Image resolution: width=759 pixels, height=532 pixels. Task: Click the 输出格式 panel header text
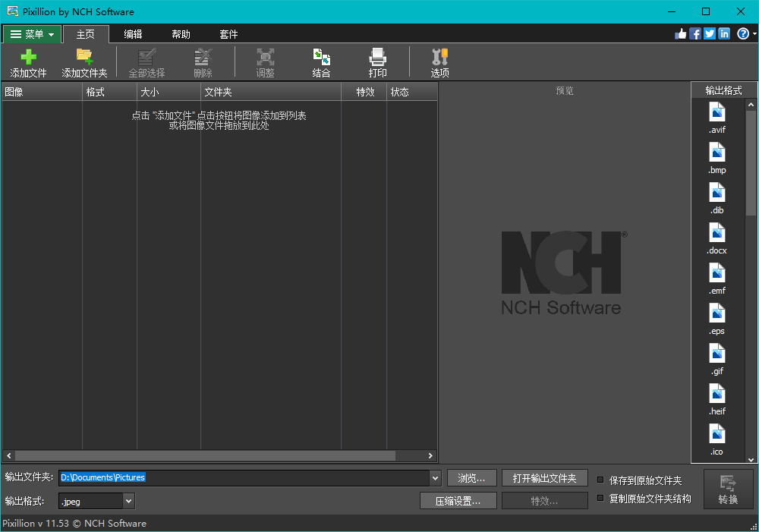click(x=723, y=90)
